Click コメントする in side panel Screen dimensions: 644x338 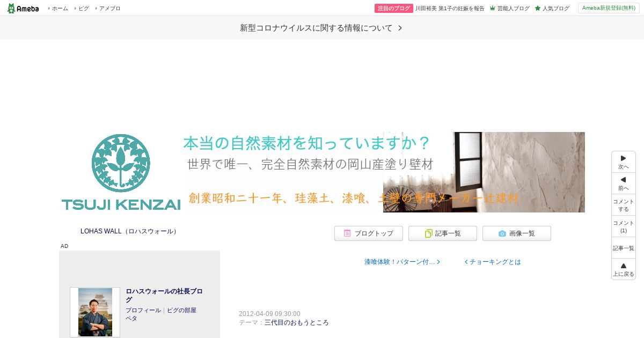[624, 205]
